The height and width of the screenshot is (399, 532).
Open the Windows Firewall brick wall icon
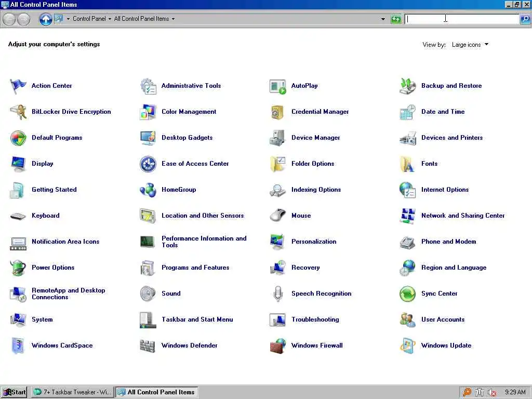tap(278, 345)
